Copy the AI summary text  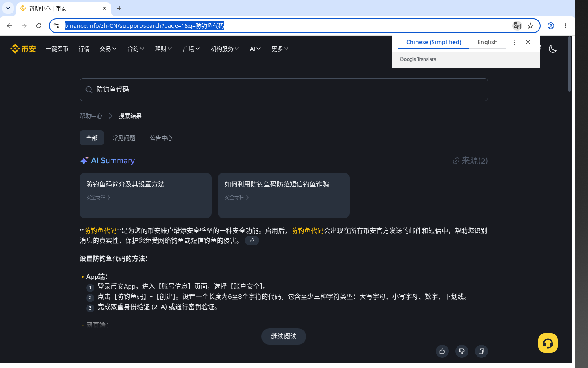481,351
